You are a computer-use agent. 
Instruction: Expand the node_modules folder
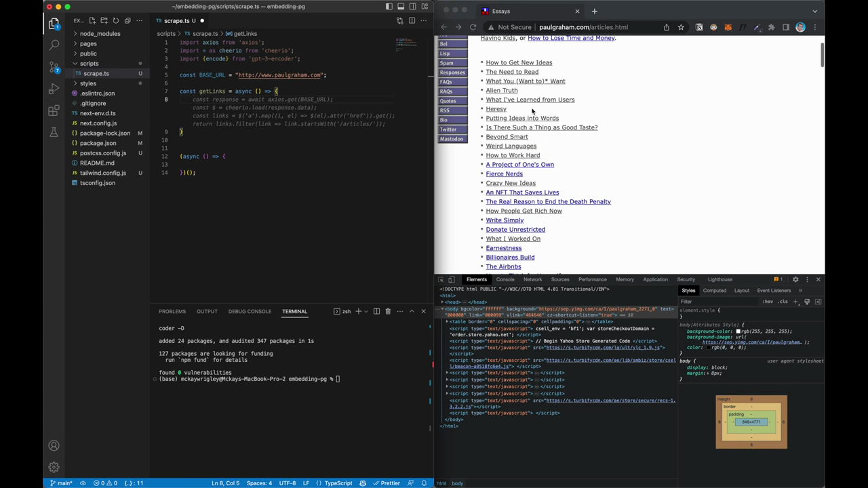point(100,33)
